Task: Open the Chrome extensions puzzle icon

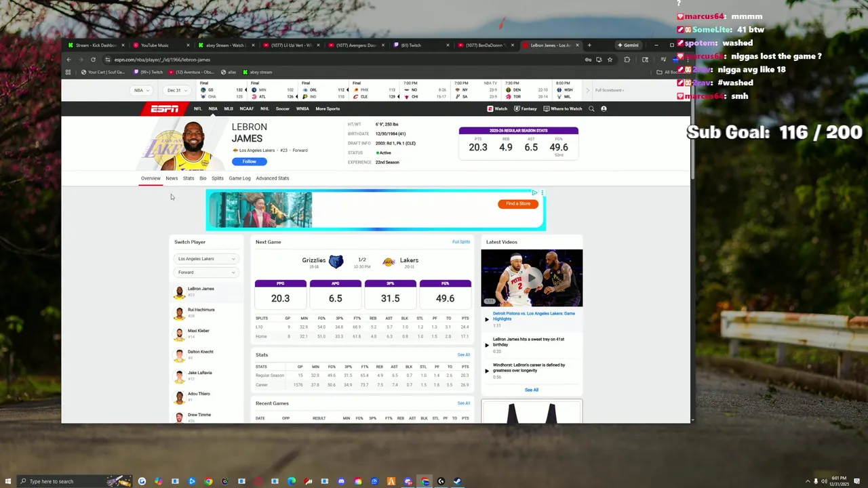Action: [627, 60]
